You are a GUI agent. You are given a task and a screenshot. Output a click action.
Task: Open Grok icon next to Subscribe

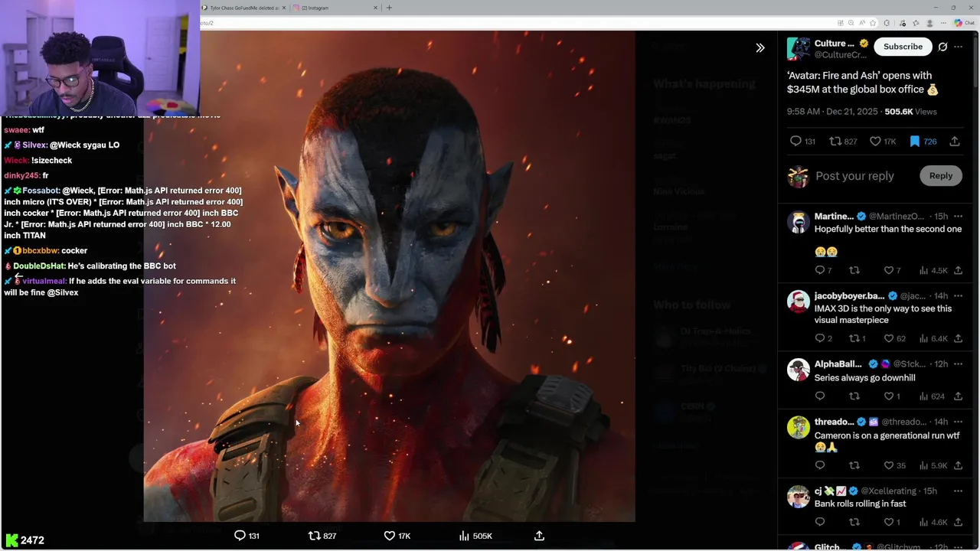click(942, 47)
